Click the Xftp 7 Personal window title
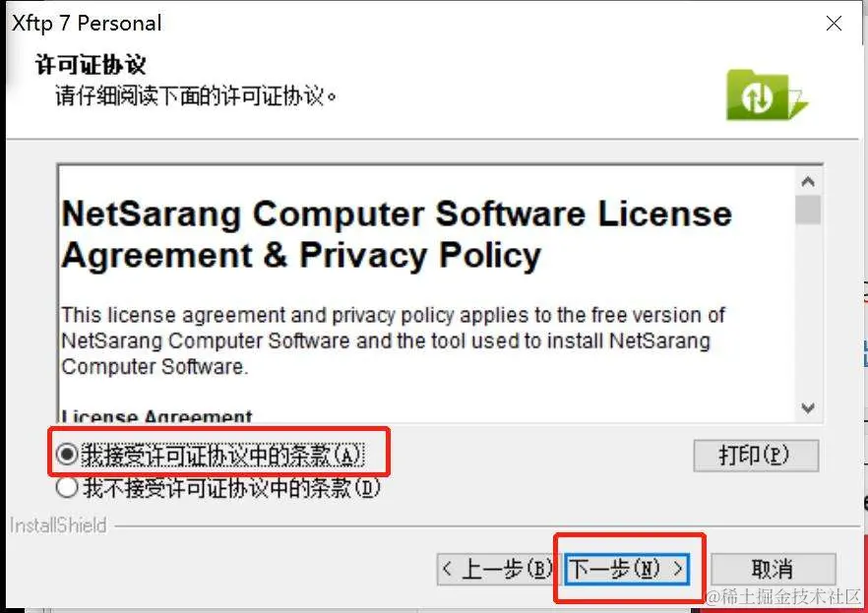Image resolution: width=868 pixels, height=613 pixels. tap(87, 24)
